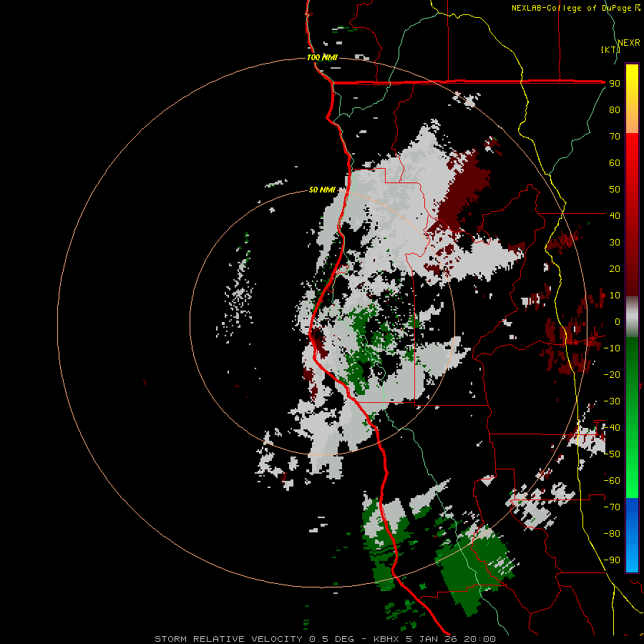The image size is (644, 644).
Task: Click the -20 value on the color scale
Action: point(612,374)
